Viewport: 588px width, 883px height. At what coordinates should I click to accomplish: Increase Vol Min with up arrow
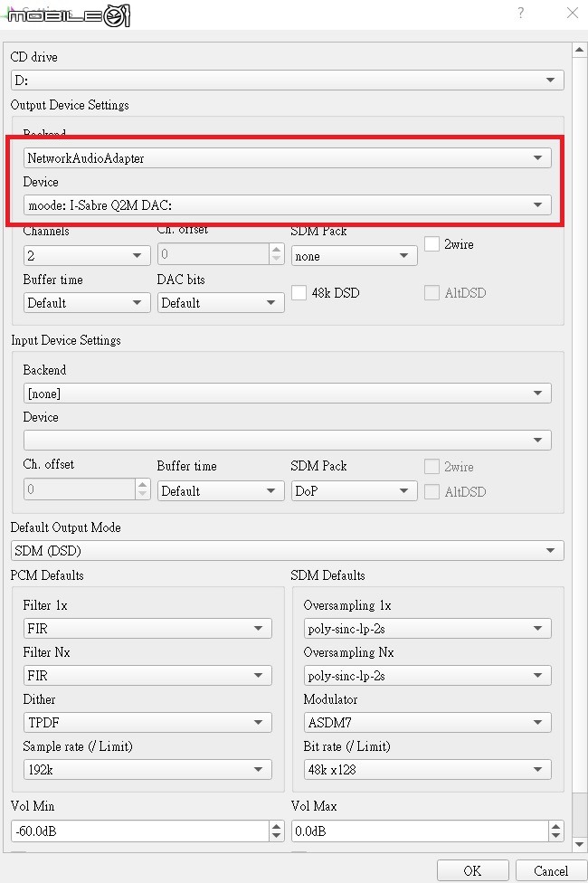(277, 826)
